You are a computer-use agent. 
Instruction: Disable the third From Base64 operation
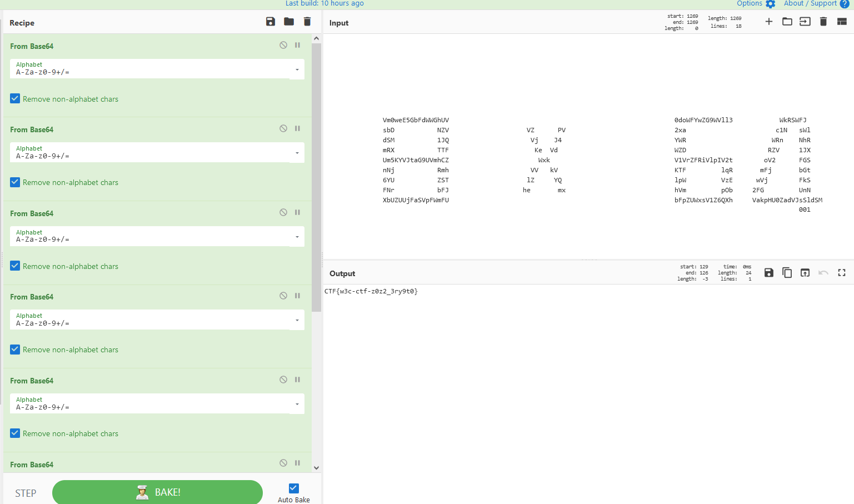[283, 212]
